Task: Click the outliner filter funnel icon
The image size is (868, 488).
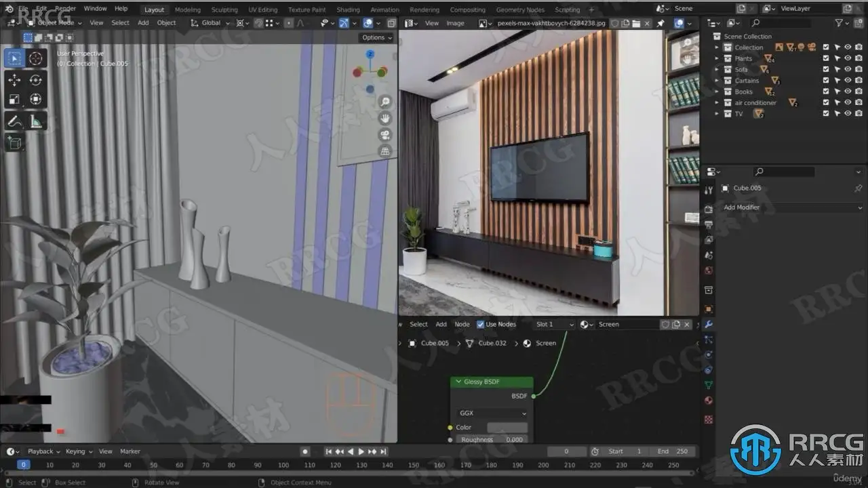Action: [x=840, y=23]
